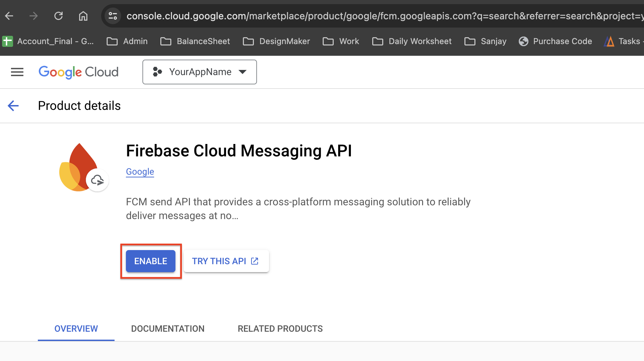Open the YourAppName project selector dropdown

click(200, 72)
